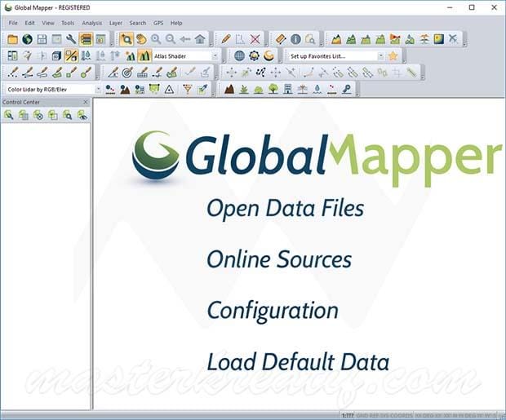Click the brown mountain ground classify icon

(x=229, y=90)
